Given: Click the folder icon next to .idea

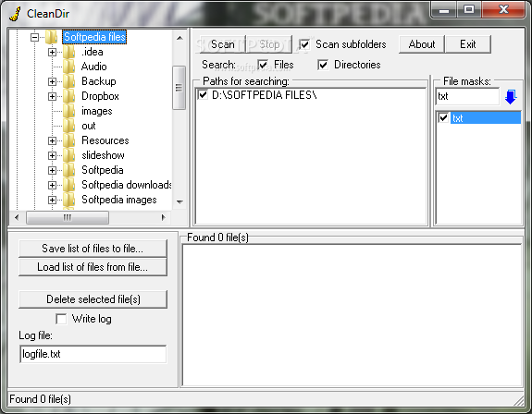Looking at the screenshot, I should click(69, 52).
